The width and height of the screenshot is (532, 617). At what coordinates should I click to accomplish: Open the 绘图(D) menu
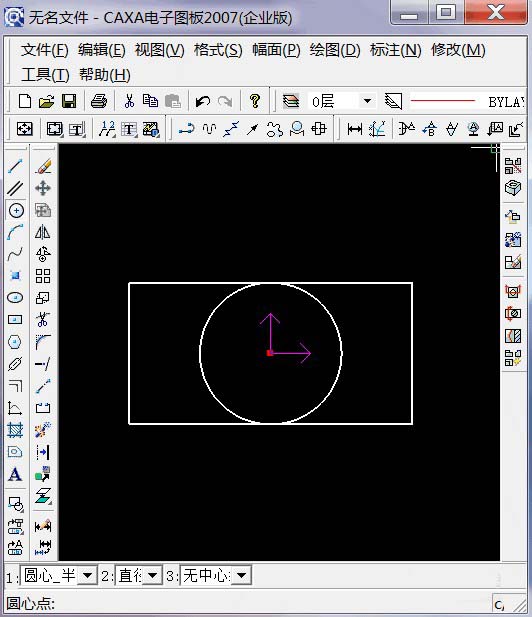(x=335, y=50)
